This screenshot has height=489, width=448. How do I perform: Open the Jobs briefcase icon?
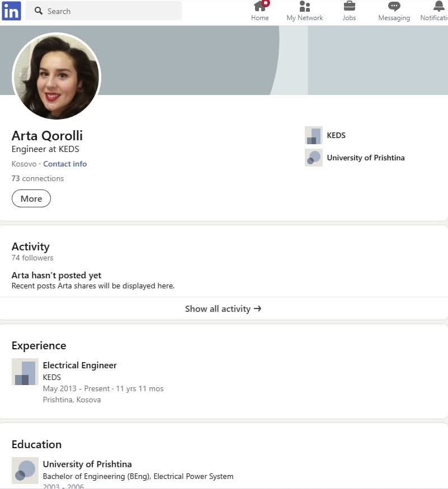349,7
